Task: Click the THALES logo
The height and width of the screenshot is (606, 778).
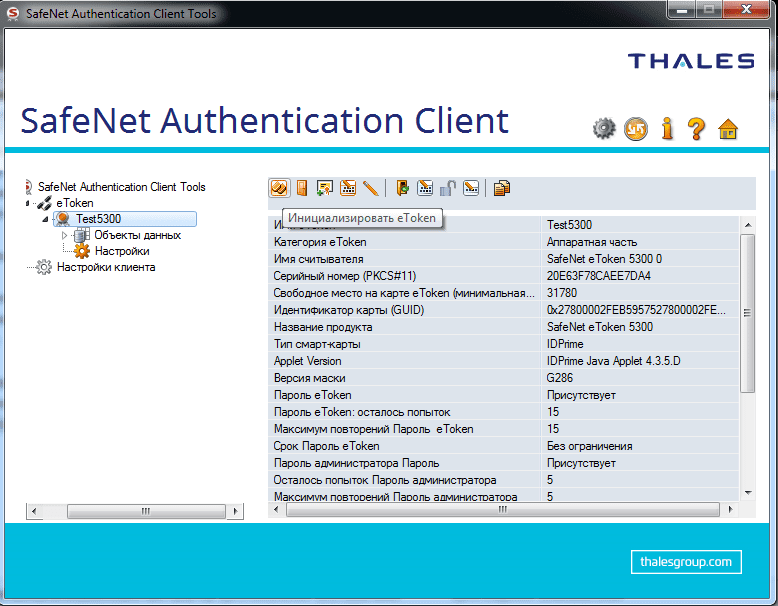Action: click(691, 61)
